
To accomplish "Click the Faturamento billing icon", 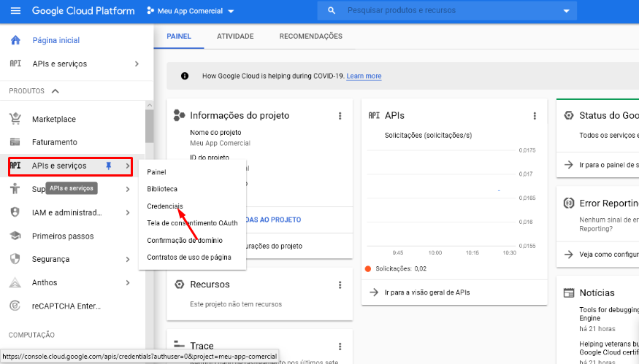I will [x=15, y=142].
